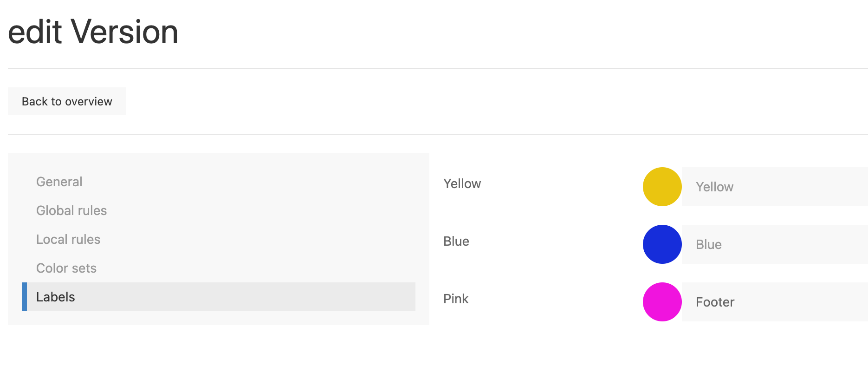Open the General settings section

[x=59, y=182]
